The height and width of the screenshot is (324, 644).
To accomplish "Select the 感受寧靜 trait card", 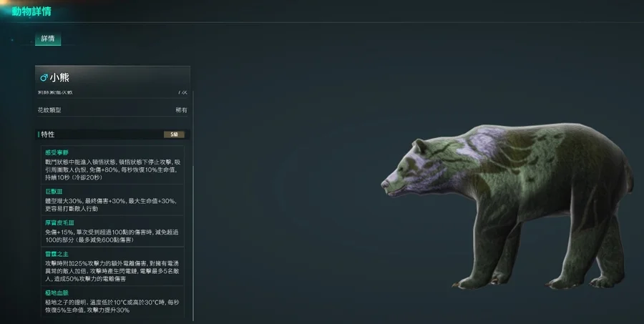I will coord(112,165).
